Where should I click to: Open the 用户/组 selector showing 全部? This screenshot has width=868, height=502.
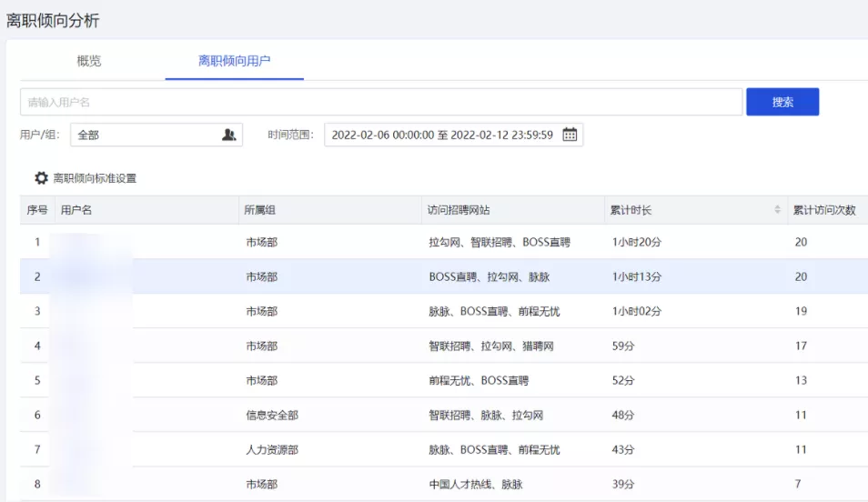click(x=146, y=135)
